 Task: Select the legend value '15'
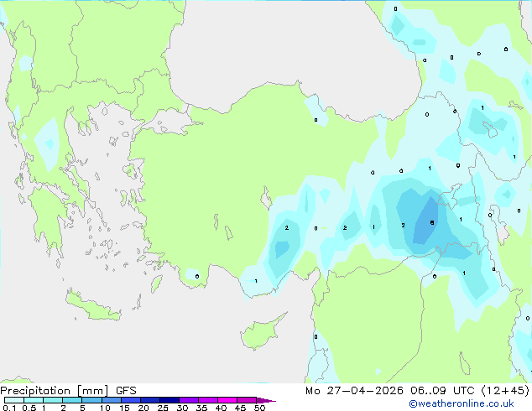click(x=124, y=408)
